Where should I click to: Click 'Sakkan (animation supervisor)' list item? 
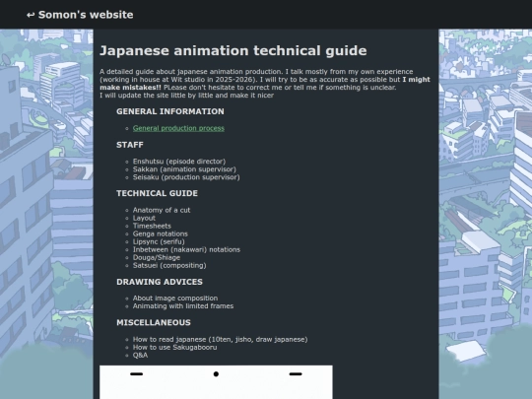(x=184, y=169)
